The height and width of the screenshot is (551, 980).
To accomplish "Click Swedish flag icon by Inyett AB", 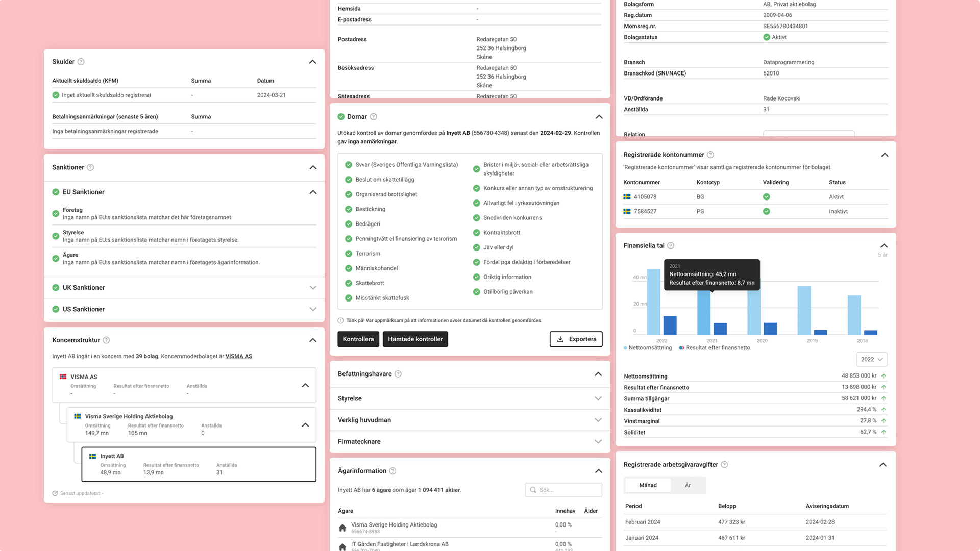I will [x=93, y=456].
